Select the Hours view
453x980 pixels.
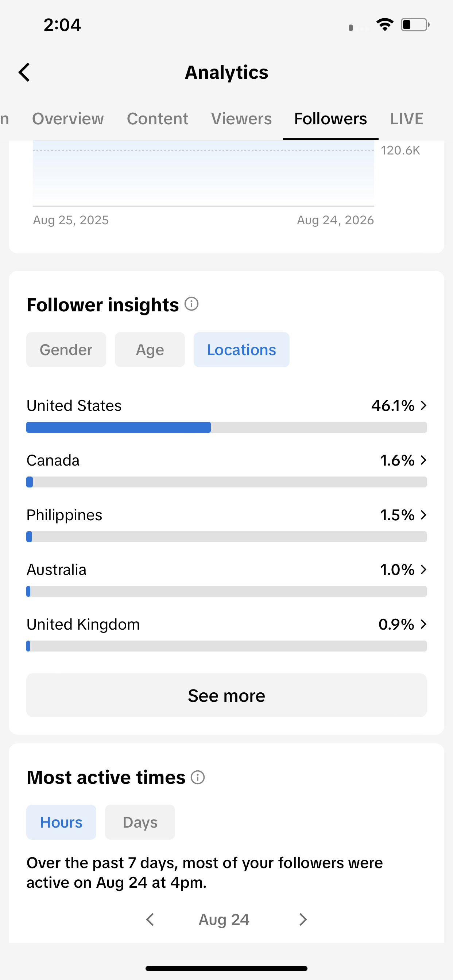point(61,822)
